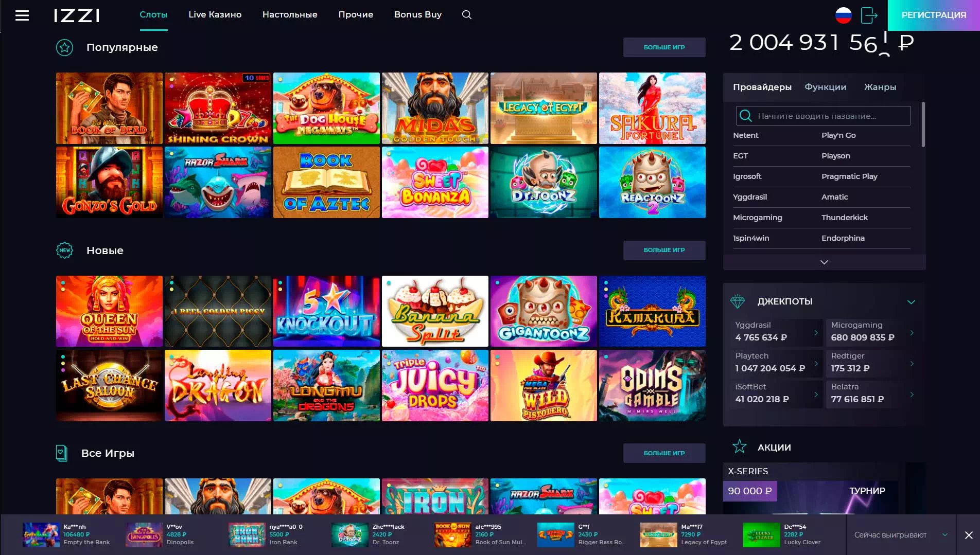Image resolution: width=980 pixels, height=555 pixels.
Task: Open the Сейчас выигрывают dropdown
Action: click(x=944, y=535)
